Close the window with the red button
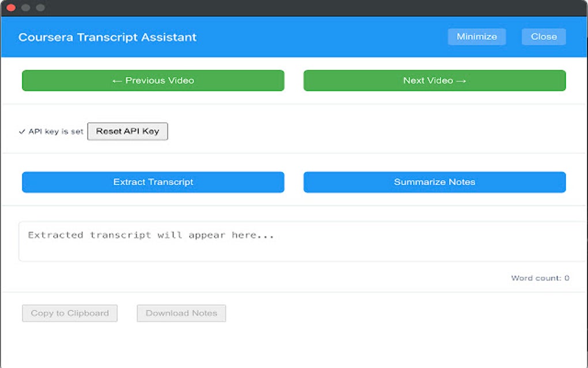Image resolution: width=588 pixels, height=368 pixels. click(11, 7)
